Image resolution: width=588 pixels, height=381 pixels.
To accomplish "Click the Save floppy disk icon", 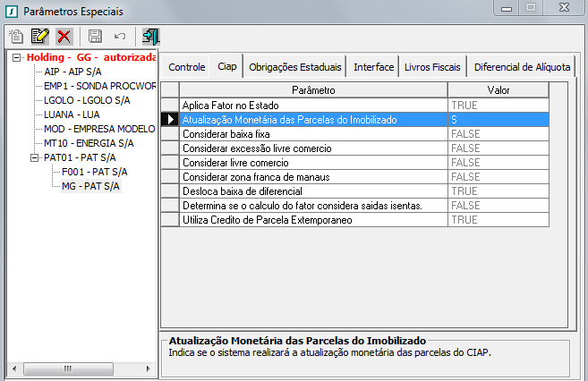I will (95, 36).
